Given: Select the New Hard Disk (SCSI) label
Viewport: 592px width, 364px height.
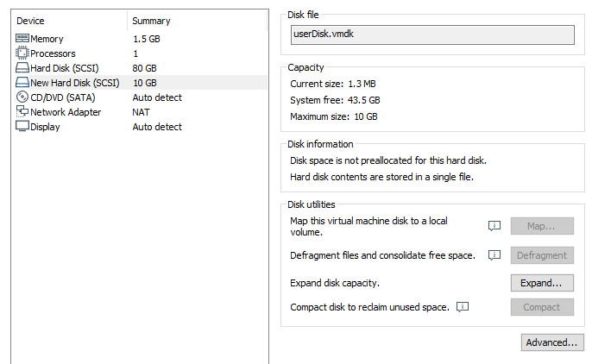Looking at the screenshot, I should tap(75, 83).
